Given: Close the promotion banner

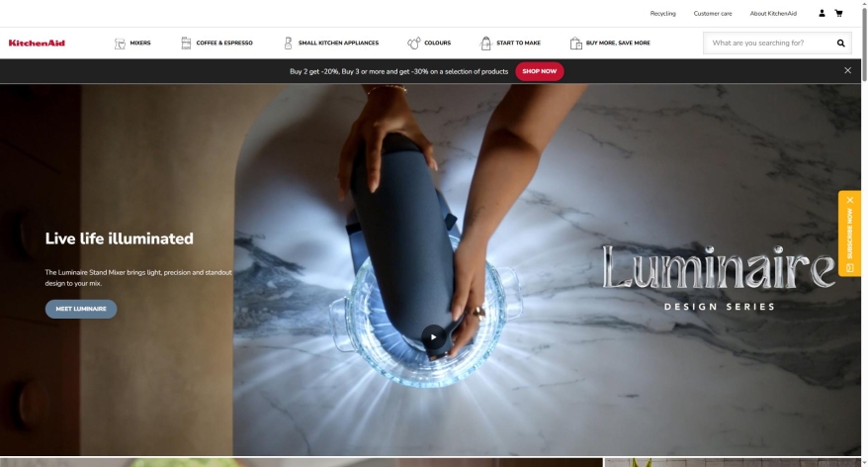Looking at the screenshot, I should [847, 70].
